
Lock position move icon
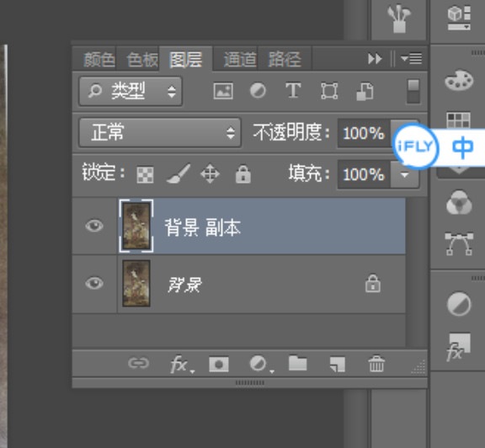click(210, 173)
